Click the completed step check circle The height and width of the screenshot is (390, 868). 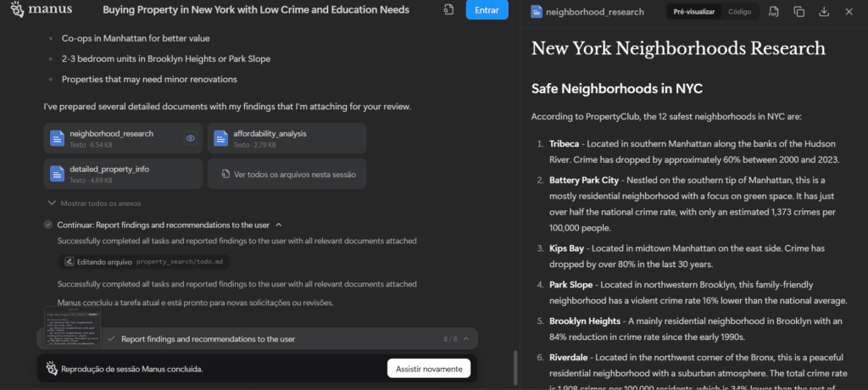(x=48, y=225)
